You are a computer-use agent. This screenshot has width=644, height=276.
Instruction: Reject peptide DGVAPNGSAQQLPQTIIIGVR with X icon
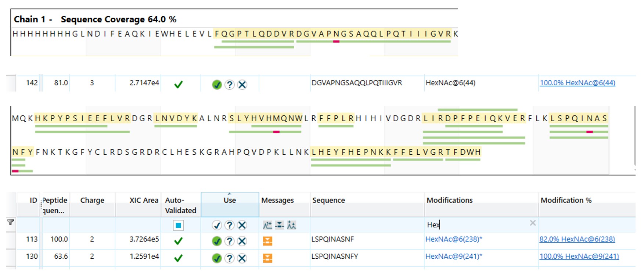click(242, 85)
